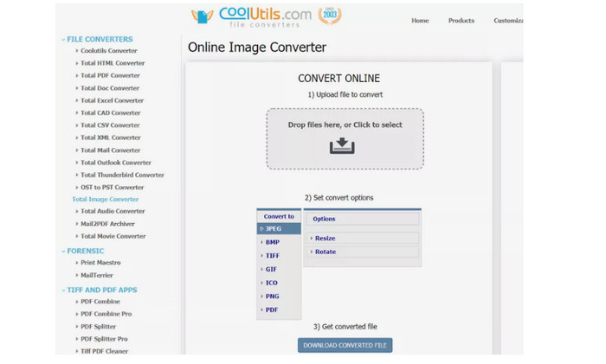Image resolution: width=606 pixels, height=364 pixels.
Task: Expand the Rotate options section
Action: [x=363, y=252]
